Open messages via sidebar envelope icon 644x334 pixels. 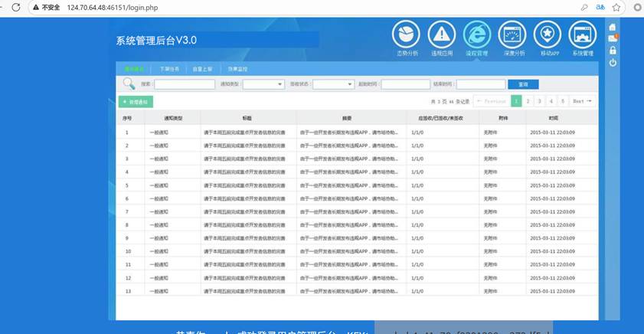[613, 38]
